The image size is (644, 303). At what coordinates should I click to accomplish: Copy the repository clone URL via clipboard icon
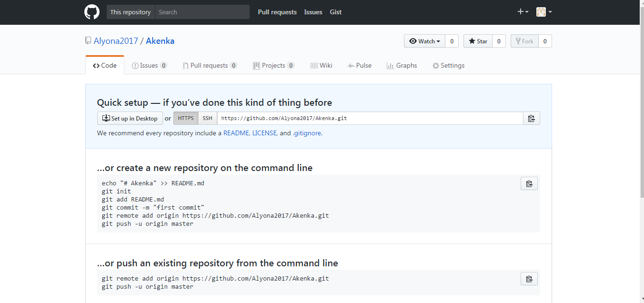(x=531, y=118)
